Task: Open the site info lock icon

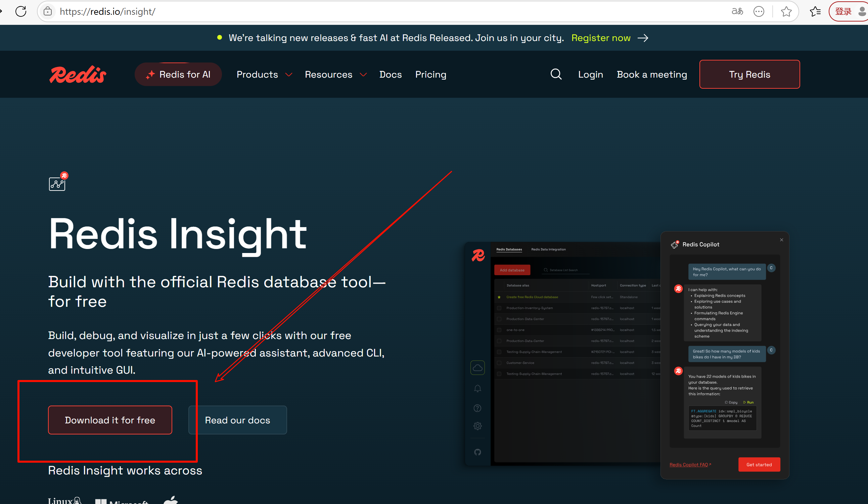Action: [48, 11]
